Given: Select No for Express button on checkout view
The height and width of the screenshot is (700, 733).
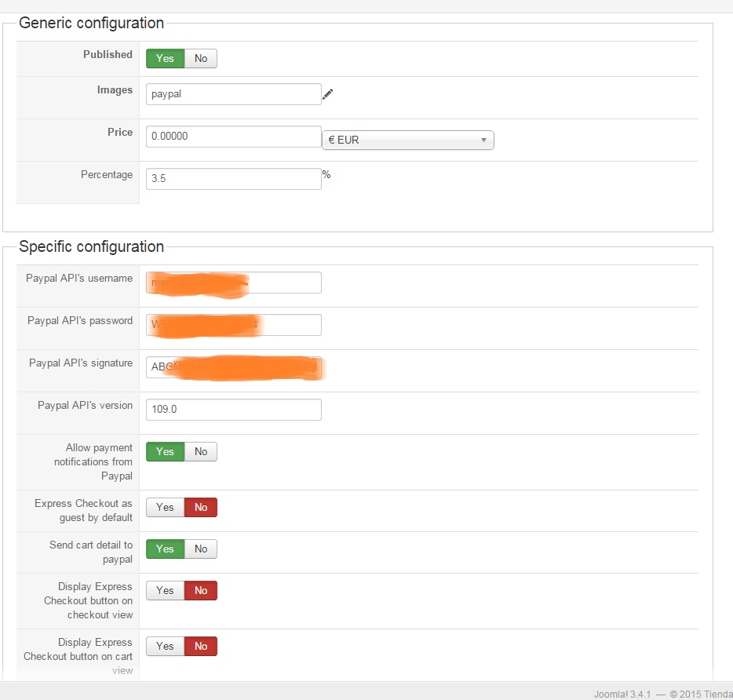Looking at the screenshot, I should [x=201, y=591].
